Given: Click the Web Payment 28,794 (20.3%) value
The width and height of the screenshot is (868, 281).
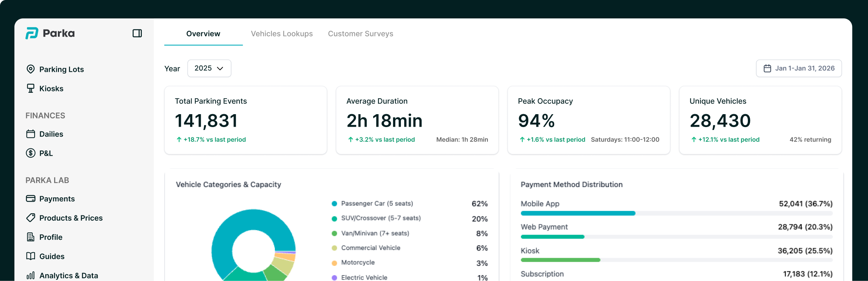Looking at the screenshot, I should [805, 227].
